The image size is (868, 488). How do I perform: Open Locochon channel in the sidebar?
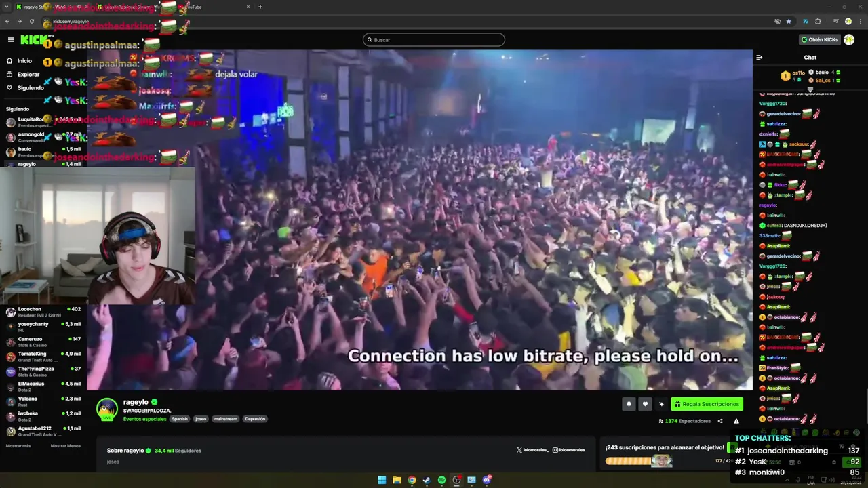tap(43, 312)
